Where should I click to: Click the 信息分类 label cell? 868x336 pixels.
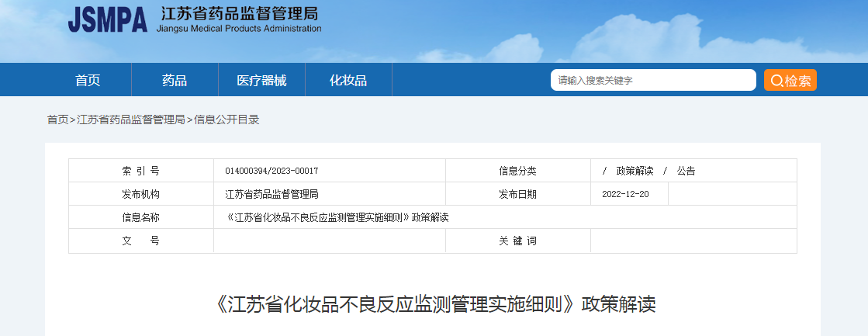[x=517, y=171]
